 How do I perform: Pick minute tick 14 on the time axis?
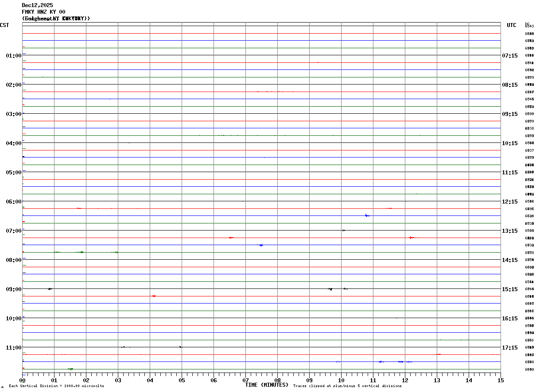point(469,380)
